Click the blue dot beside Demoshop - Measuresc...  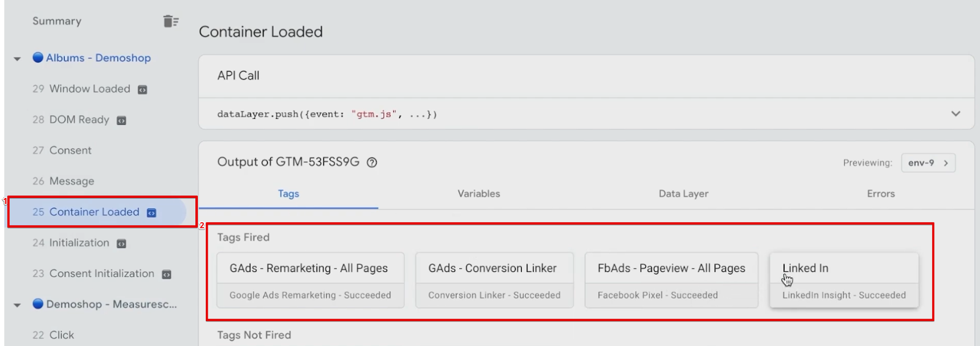click(38, 304)
